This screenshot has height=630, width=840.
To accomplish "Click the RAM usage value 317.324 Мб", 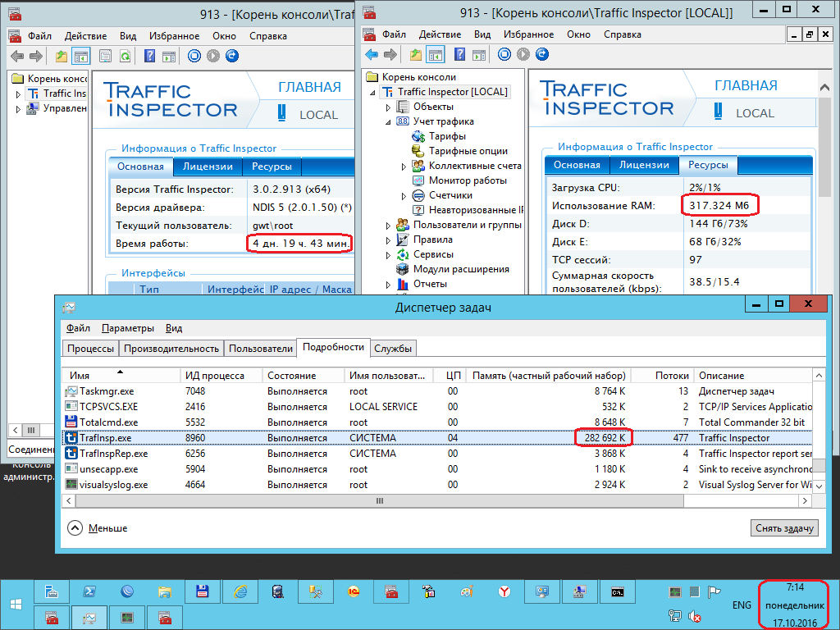I will click(x=719, y=205).
